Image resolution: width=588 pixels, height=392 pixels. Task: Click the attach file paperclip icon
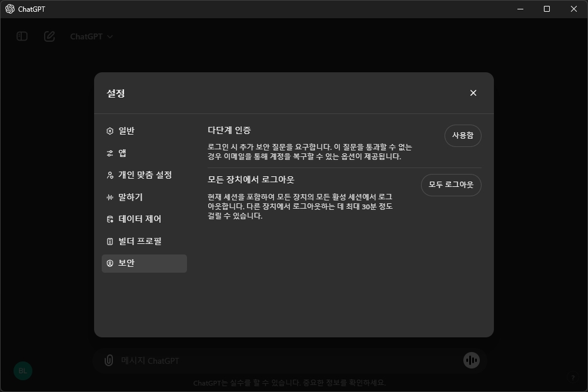109,360
